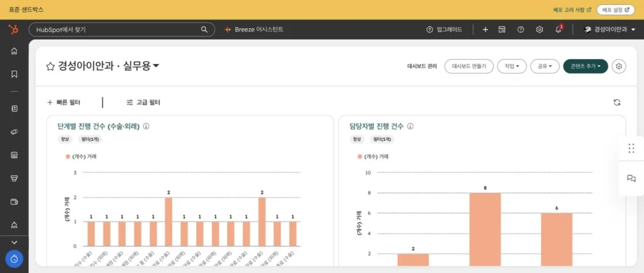Viewport: 644px width, 273px height.
Task: Open Breeze 어시스턴트
Action: click(x=254, y=30)
